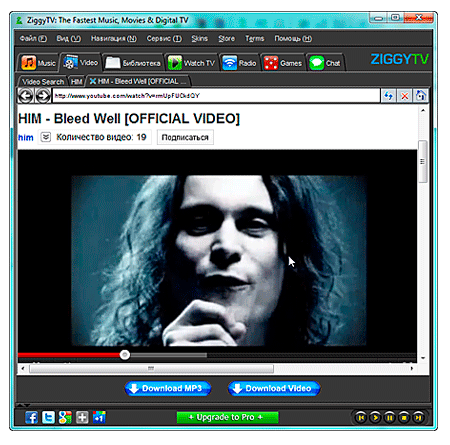Open the Помощь help menu

coord(293,39)
